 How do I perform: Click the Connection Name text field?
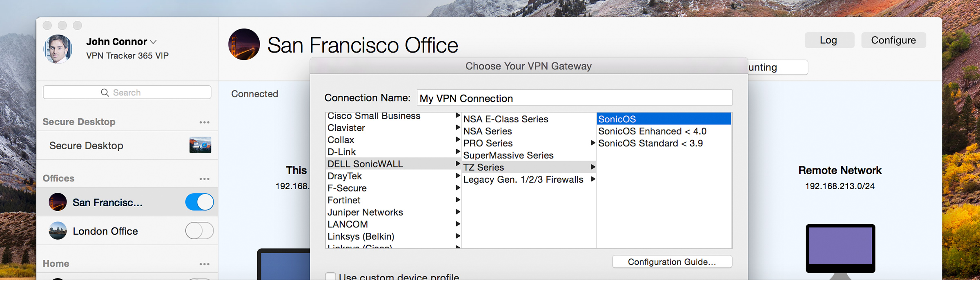(x=574, y=98)
